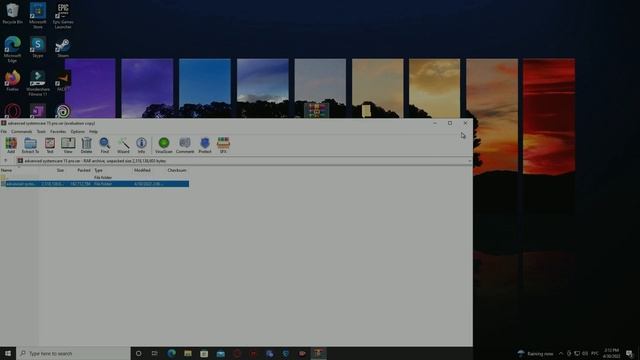This screenshot has height=360, width=640.
Task: Open Task View on the taskbar
Action: 155,353
